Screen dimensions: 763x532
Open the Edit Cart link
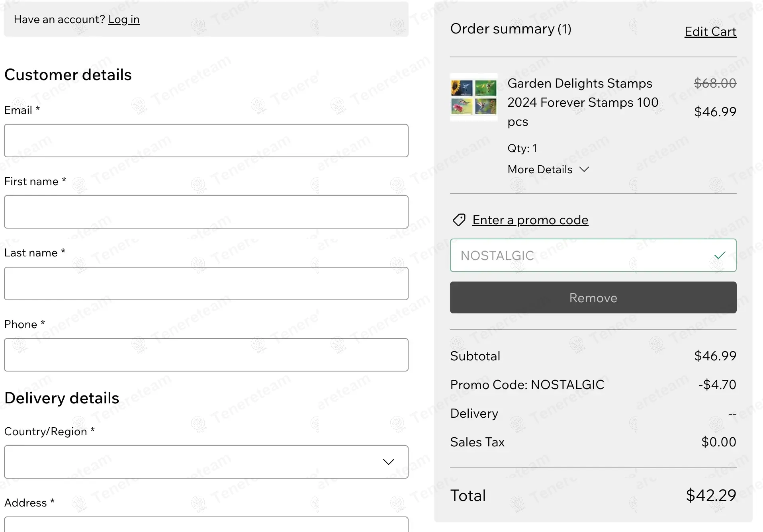tap(710, 32)
